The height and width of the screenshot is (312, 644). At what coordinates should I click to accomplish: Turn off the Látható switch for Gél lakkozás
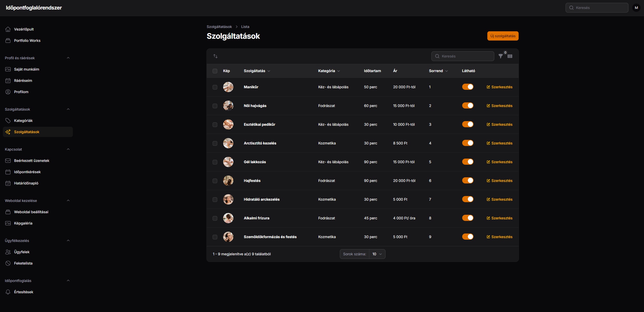(x=468, y=162)
